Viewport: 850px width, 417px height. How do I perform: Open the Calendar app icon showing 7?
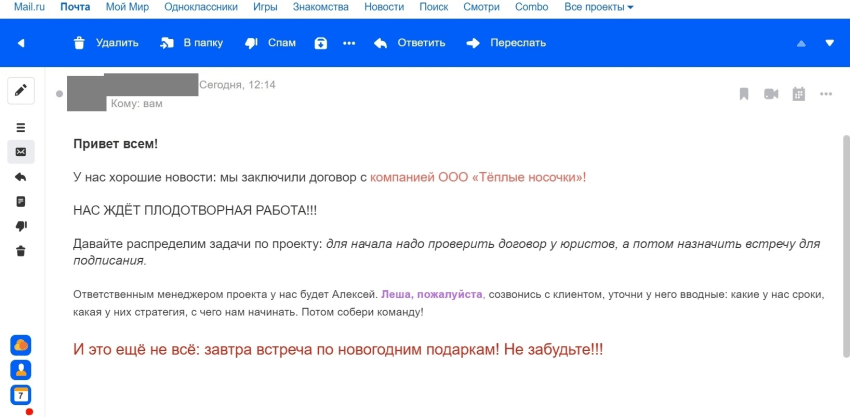click(x=21, y=395)
